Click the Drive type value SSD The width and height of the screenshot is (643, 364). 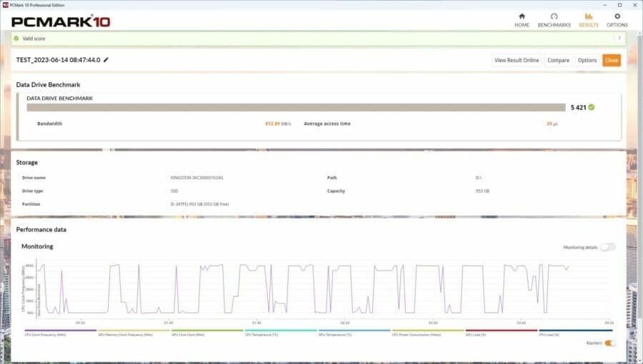coord(174,191)
